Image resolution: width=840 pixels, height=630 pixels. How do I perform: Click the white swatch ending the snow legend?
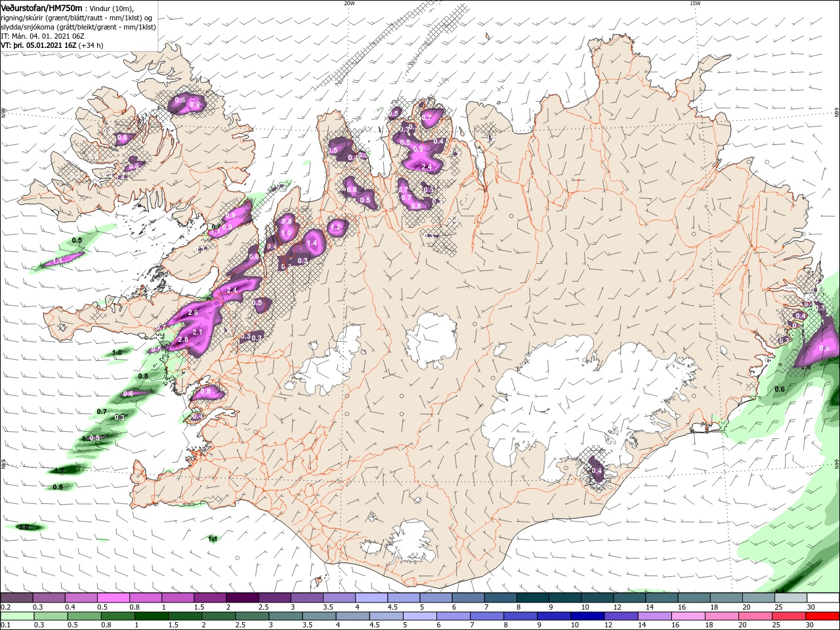click(823, 598)
